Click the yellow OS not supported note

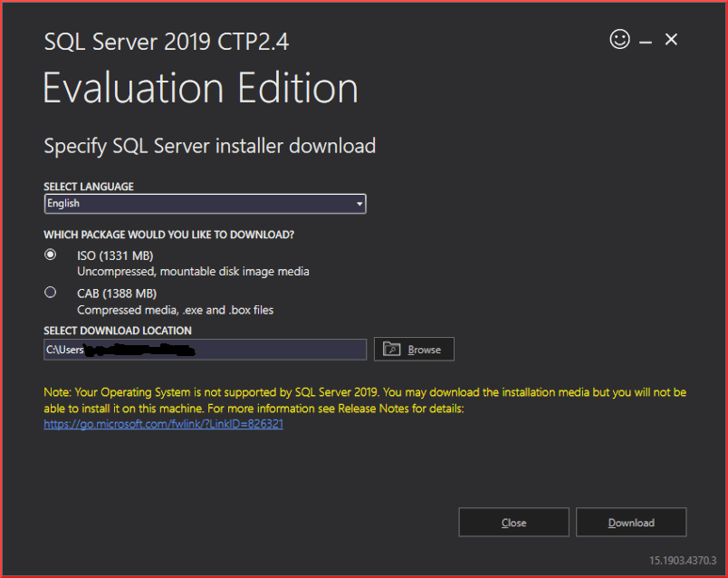point(365,400)
